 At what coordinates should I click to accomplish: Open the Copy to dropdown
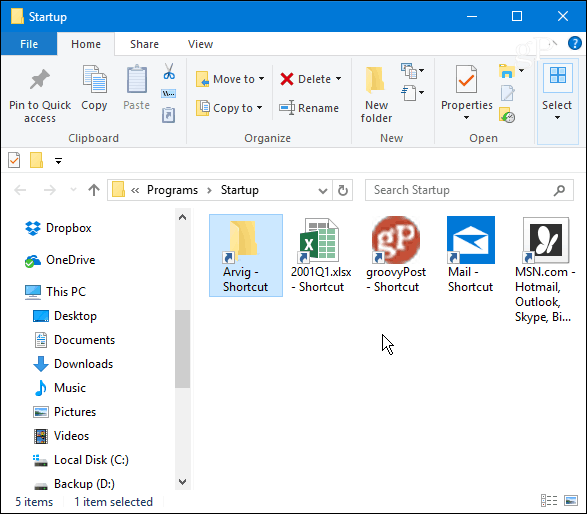coord(229,108)
